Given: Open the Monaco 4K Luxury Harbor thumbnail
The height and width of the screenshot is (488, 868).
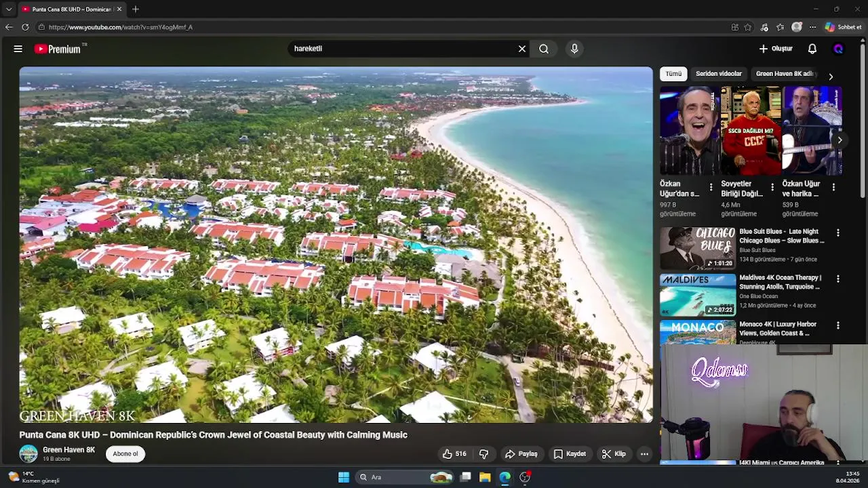Looking at the screenshot, I should (698, 333).
